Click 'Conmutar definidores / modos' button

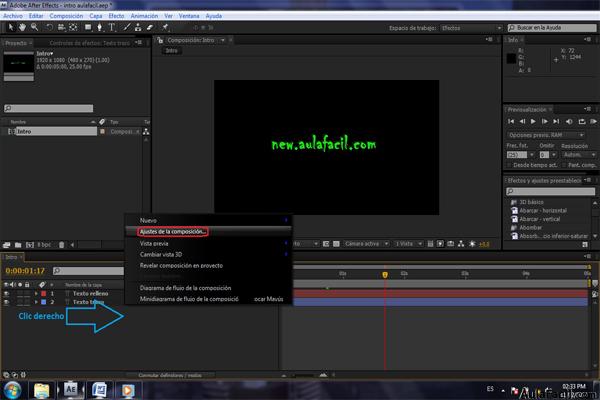[x=170, y=376]
